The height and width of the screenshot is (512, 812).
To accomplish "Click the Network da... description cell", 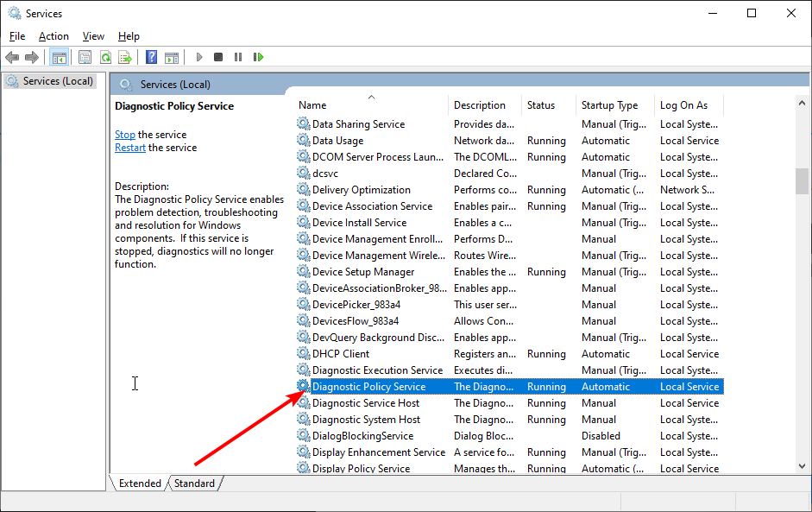I will click(484, 141).
